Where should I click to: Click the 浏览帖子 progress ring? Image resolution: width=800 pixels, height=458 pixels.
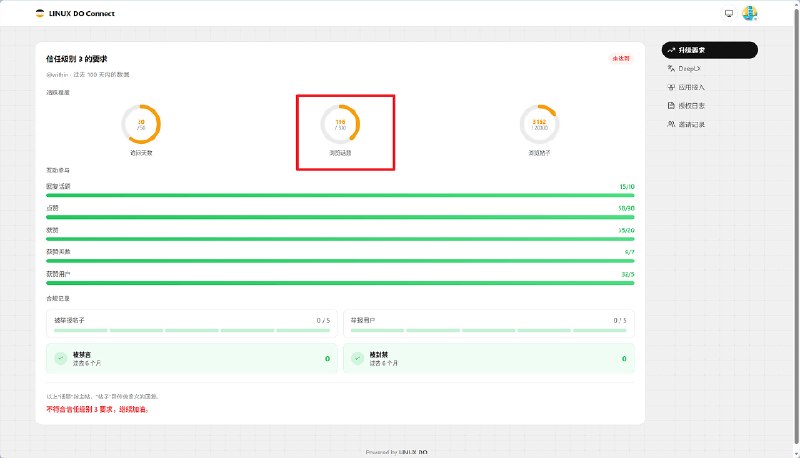pos(539,124)
